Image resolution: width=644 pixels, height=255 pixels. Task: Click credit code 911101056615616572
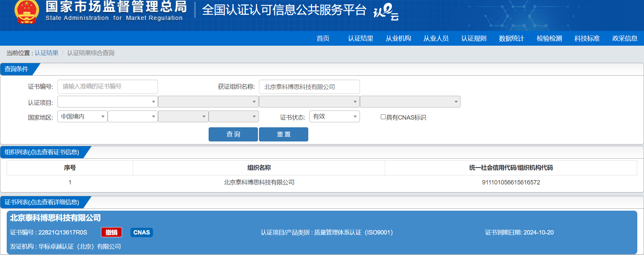[x=511, y=182]
